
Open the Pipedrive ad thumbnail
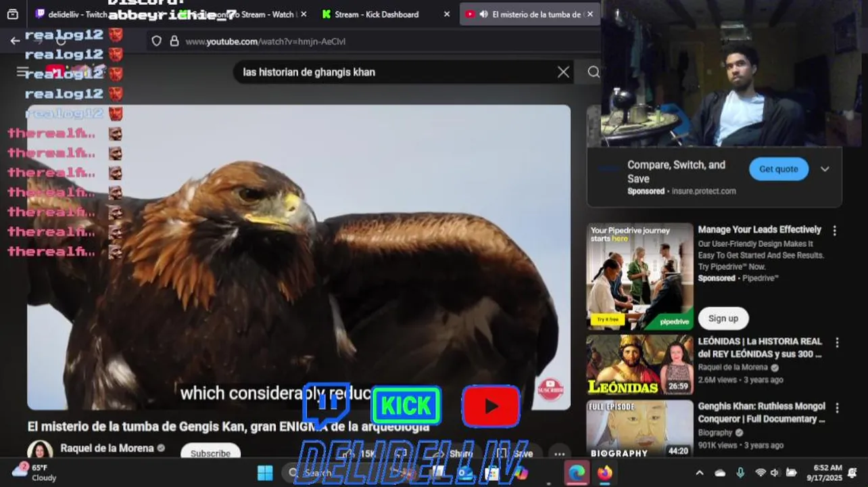coord(640,276)
